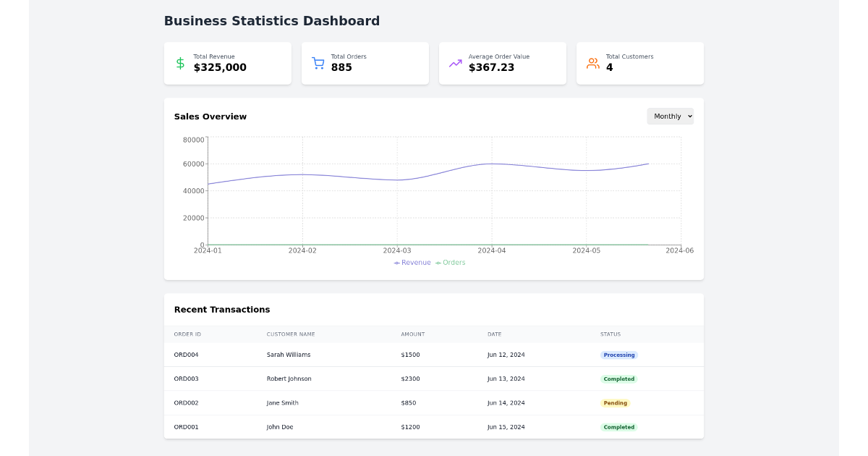The width and height of the screenshot is (868, 456).
Task: Click the Revenue legend marker below the chart
Action: click(x=396, y=262)
